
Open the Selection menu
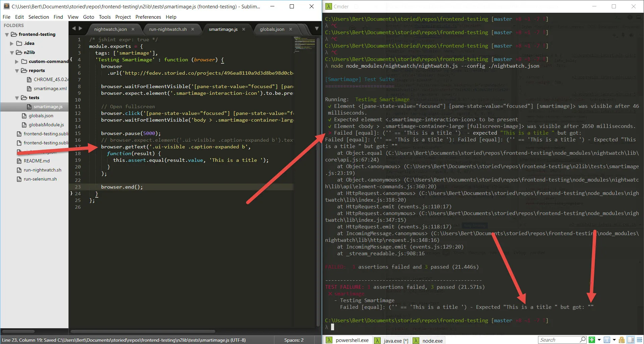click(39, 17)
